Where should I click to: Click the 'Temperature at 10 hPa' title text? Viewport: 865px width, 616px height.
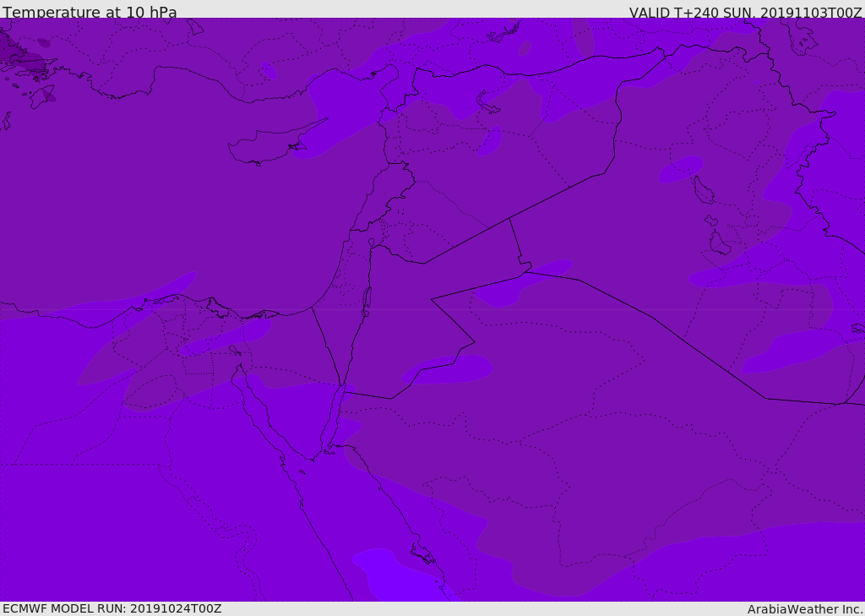[x=90, y=12]
